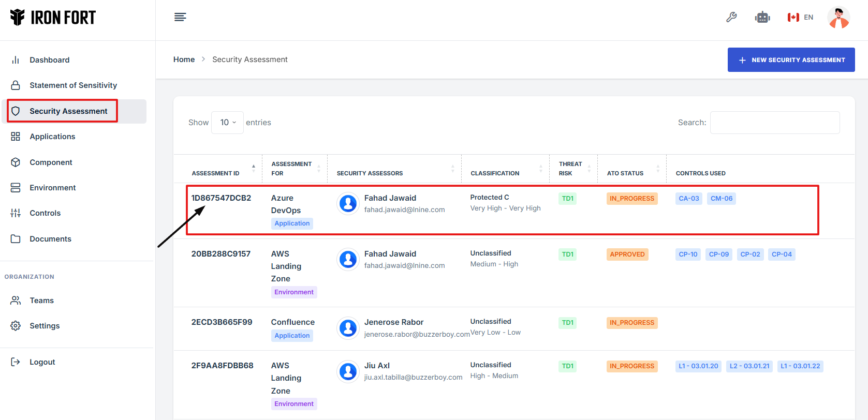
Task: Open Statement of Sensitivity in sidebar
Action: pos(73,85)
